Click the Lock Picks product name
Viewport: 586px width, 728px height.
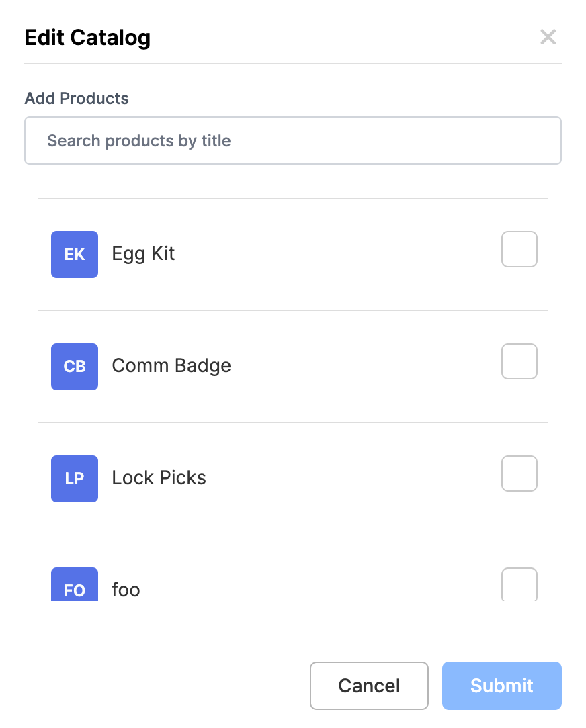[x=159, y=478]
